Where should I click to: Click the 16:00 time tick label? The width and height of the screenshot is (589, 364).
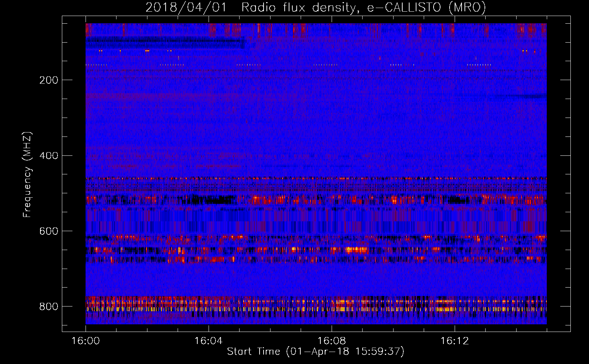[x=86, y=341]
